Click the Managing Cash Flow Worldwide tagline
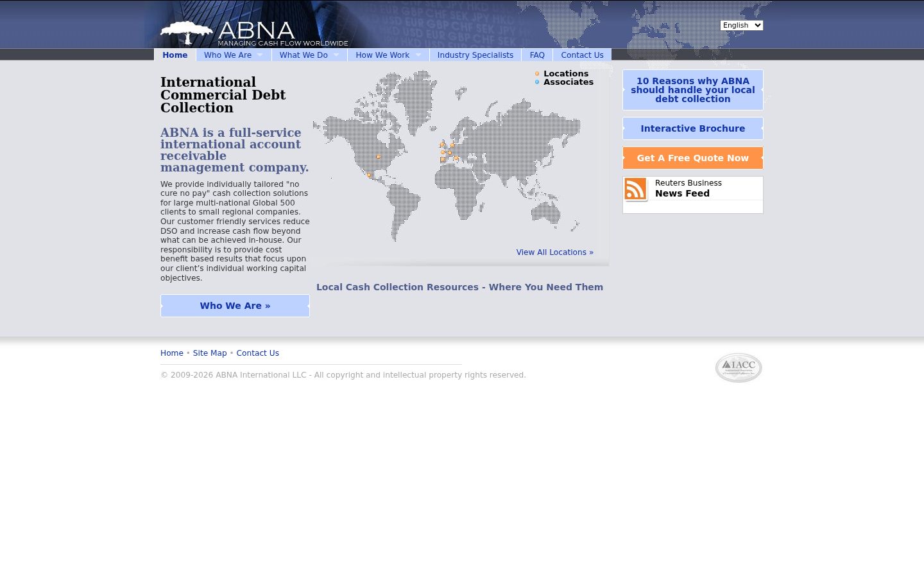Viewport: 924px width, 578px height. click(x=283, y=44)
